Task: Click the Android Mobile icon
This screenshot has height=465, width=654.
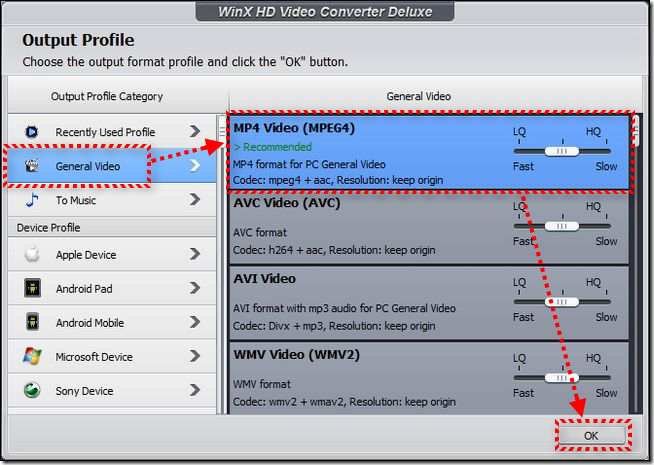Action: tap(32, 323)
